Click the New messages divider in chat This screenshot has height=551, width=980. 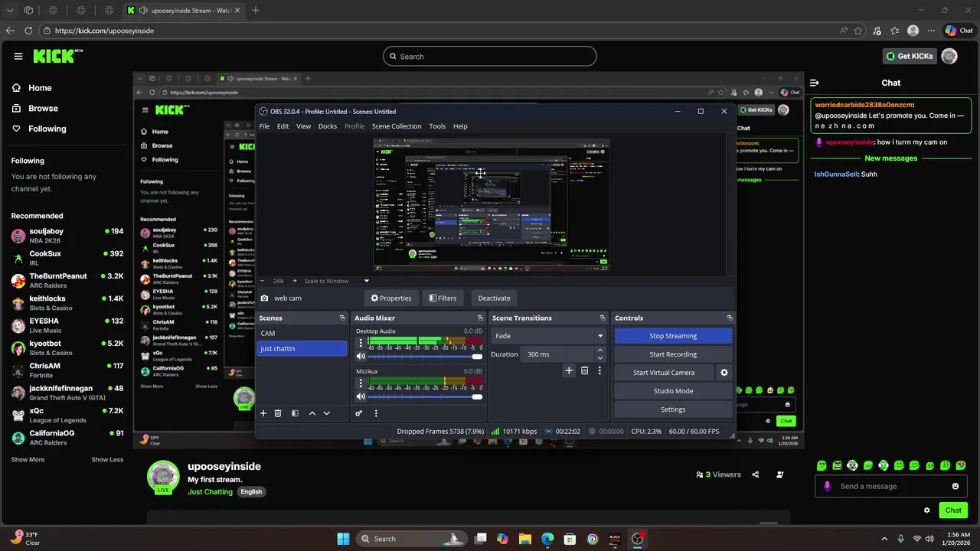tap(890, 158)
